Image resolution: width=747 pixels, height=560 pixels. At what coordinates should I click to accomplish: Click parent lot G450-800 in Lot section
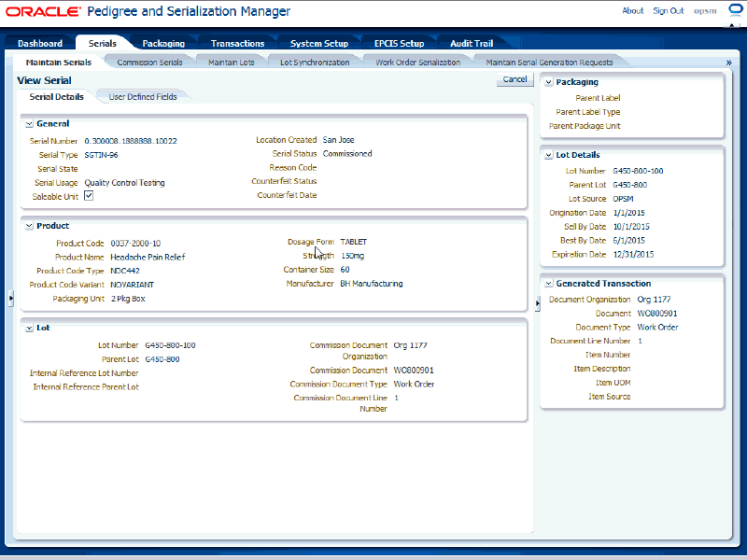click(162, 359)
